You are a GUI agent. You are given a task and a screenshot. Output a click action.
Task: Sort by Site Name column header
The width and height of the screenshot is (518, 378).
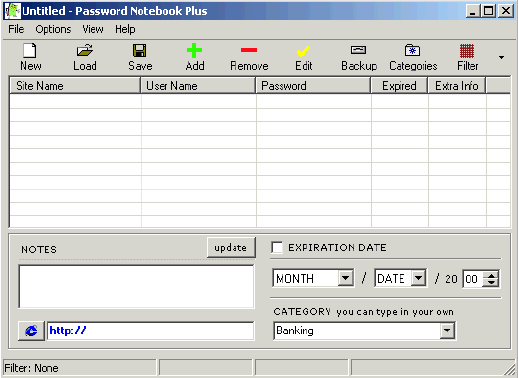pos(75,86)
